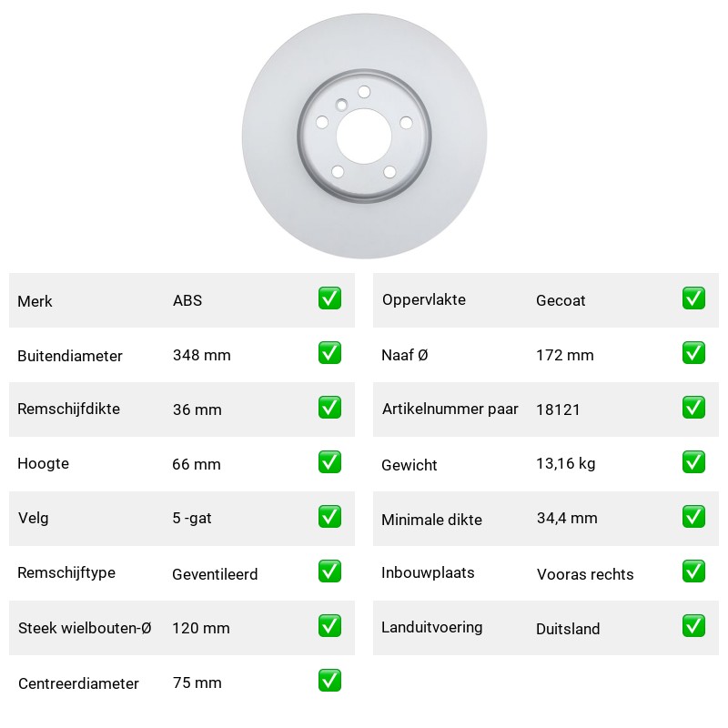Select the Vooras rechts value text
Image resolution: width=728 pixels, height=728 pixels.
coord(585,574)
